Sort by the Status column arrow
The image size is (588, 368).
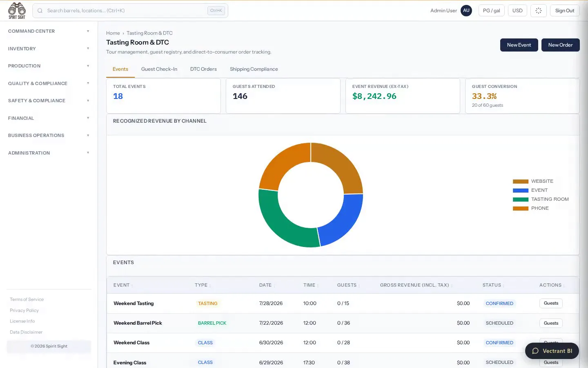click(503, 286)
